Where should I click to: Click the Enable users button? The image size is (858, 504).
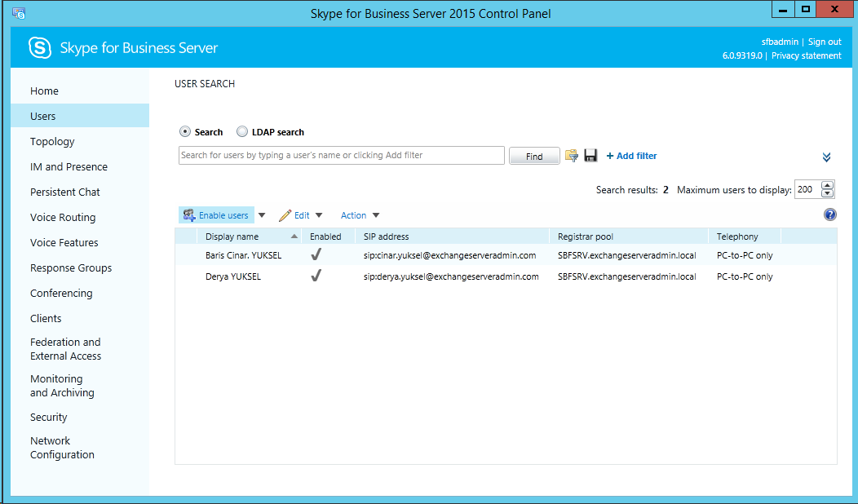point(217,215)
